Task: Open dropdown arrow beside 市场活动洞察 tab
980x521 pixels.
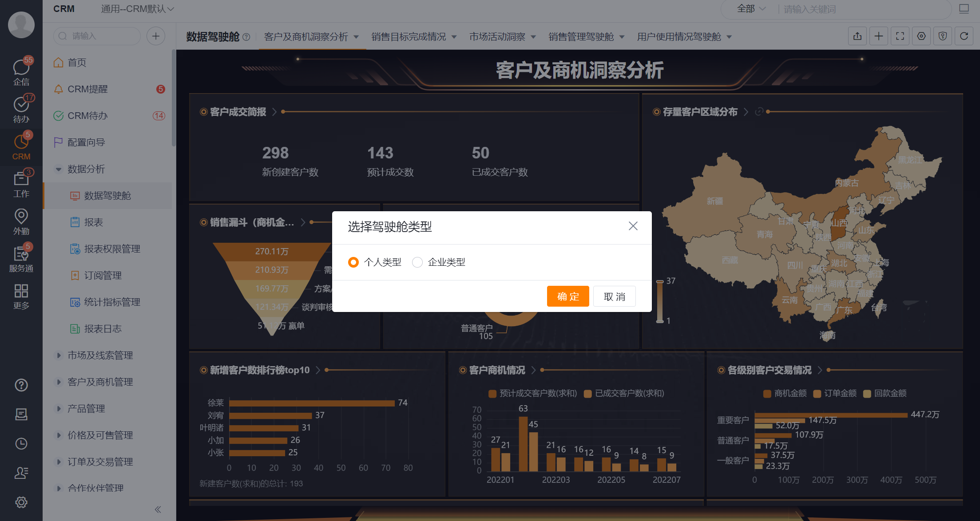Action: click(x=533, y=37)
